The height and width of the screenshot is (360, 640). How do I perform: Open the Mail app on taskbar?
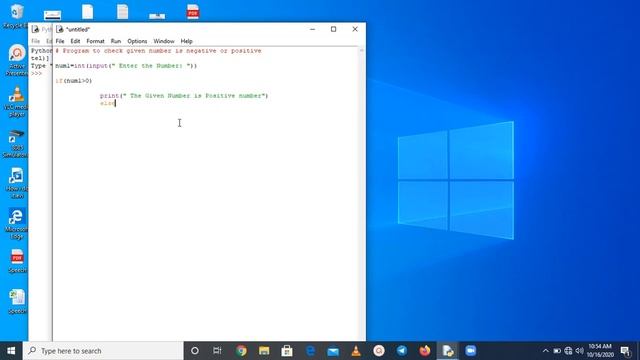point(333,351)
